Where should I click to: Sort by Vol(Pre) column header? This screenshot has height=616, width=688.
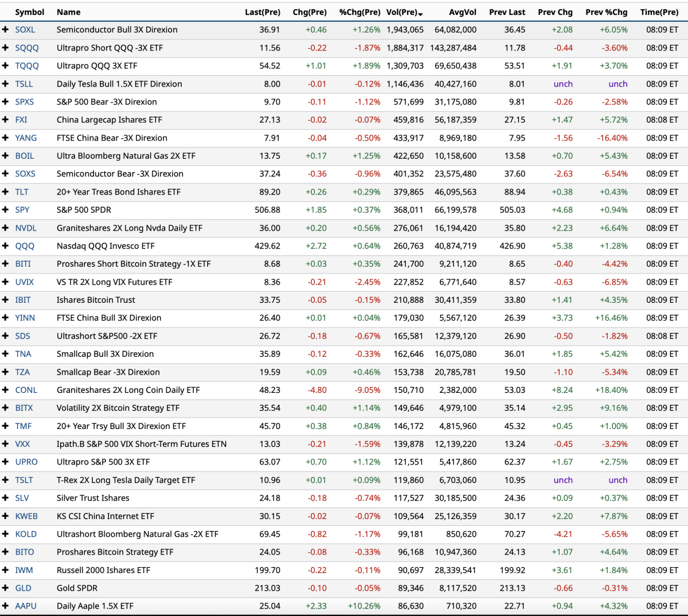point(404,12)
